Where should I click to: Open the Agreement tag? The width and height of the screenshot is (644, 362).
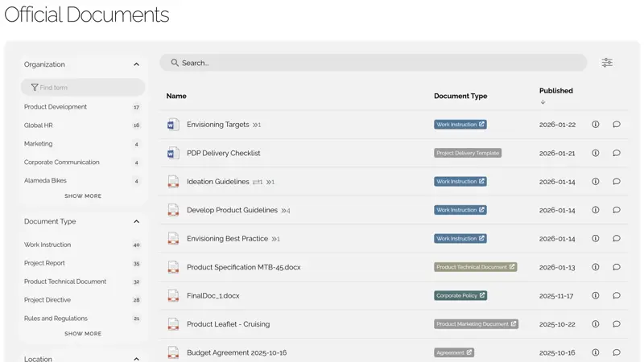click(x=454, y=352)
